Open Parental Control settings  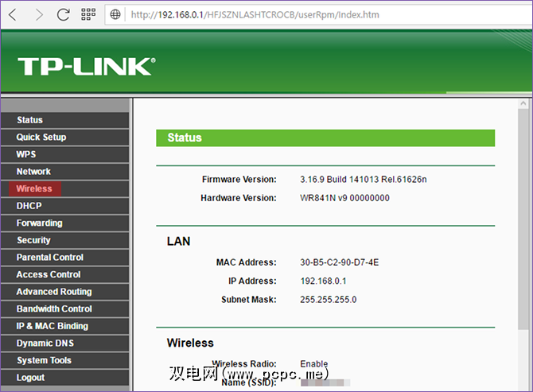(x=64, y=257)
